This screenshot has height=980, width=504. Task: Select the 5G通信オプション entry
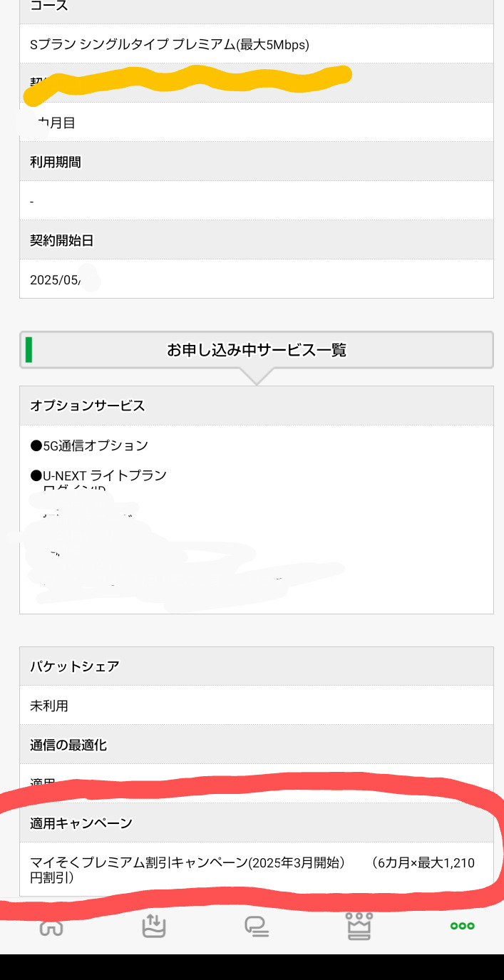(x=89, y=445)
